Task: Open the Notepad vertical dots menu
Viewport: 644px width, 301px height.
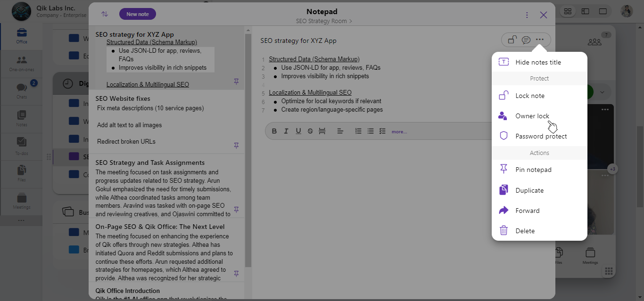Action: [527, 15]
